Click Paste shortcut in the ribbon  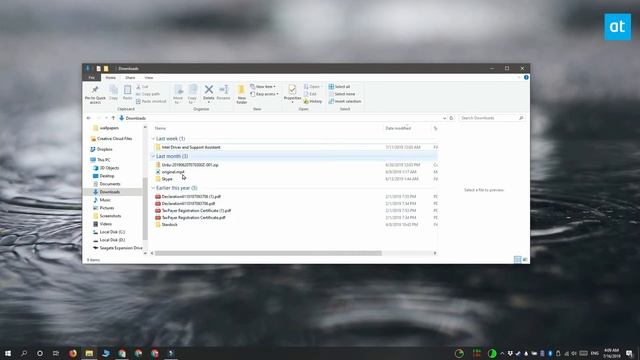pyautogui.click(x=151, y=101)
